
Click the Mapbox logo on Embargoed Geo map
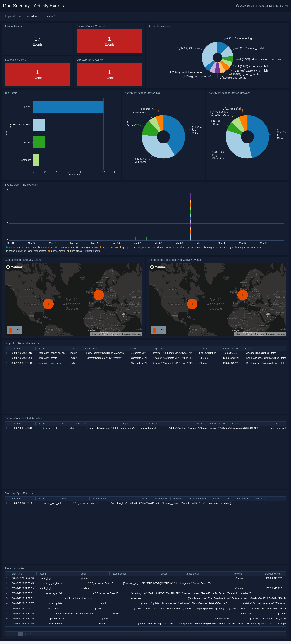pos(158,267)
